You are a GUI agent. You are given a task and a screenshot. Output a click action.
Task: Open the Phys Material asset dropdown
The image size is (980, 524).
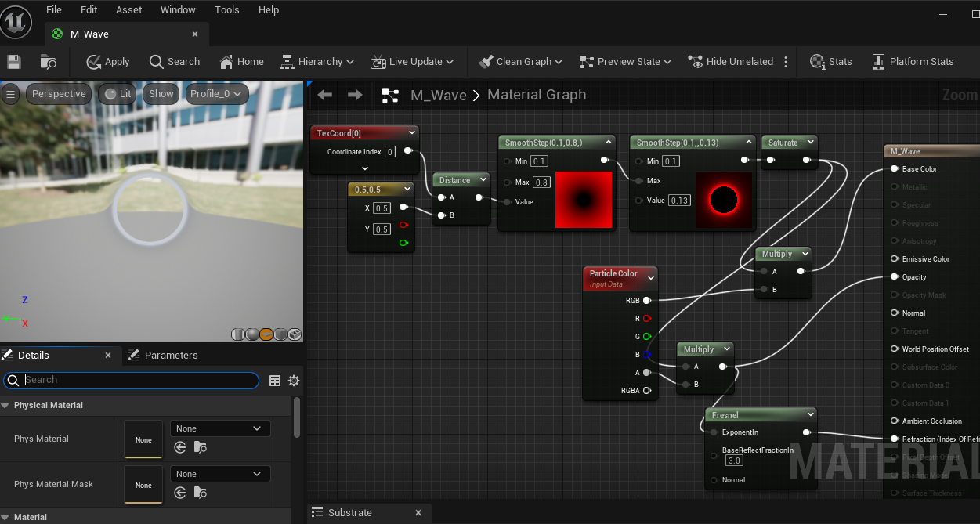[220, 428]
